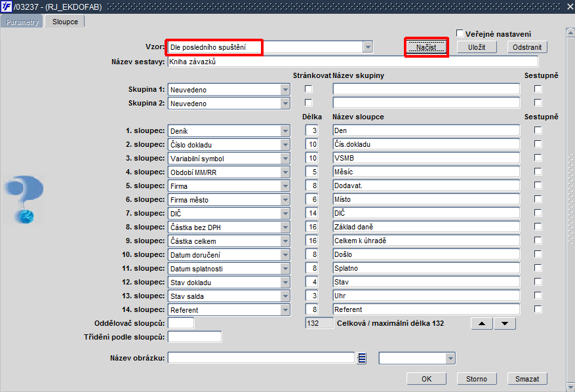The width and height of the screenshot is (575, 392).
Task: Tick Stránkovat for Skupina 2
Action: 308,103
